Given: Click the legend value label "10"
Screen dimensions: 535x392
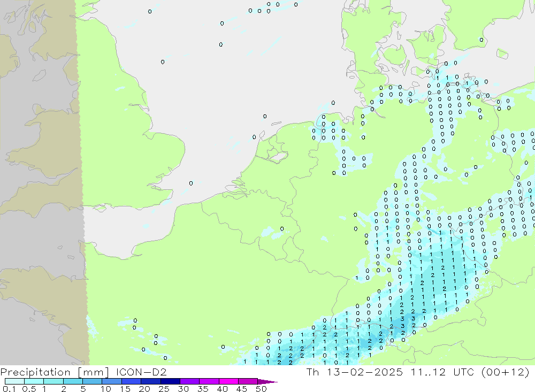Looking at the screenshot, I should 106,389.
